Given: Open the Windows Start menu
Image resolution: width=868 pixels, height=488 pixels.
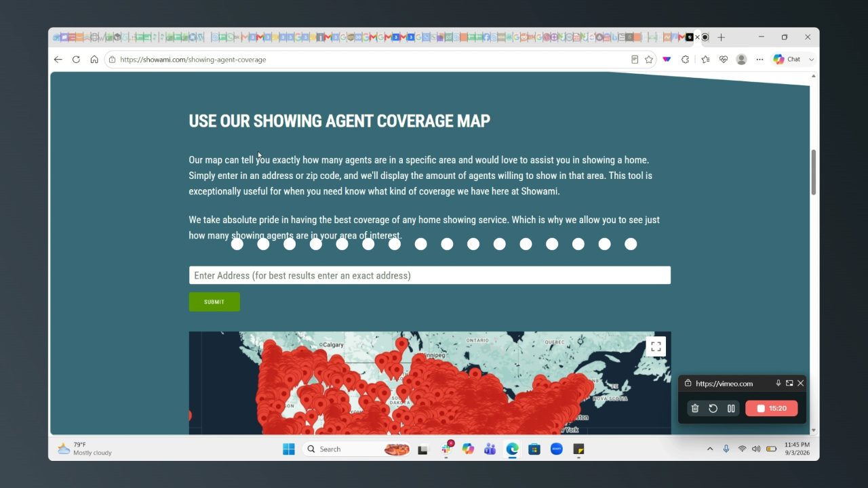Looking at the screenshot, I should point(289,449).
